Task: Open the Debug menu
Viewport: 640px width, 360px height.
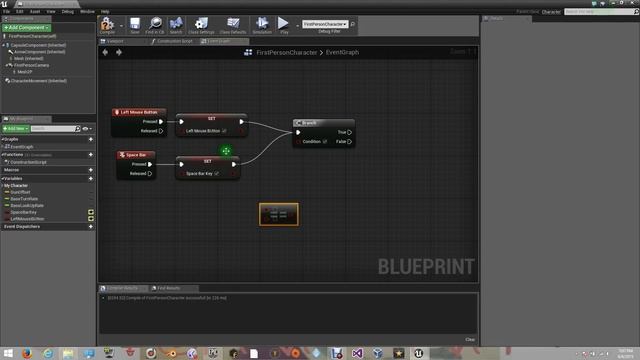Action: (x=68, y=11)
